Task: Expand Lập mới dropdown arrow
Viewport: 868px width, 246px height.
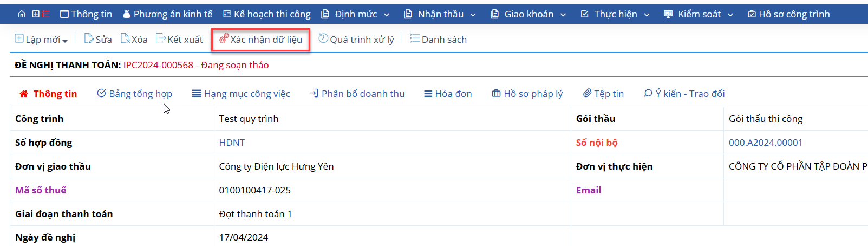Action: pyautogui.click(x=65, y=41)
